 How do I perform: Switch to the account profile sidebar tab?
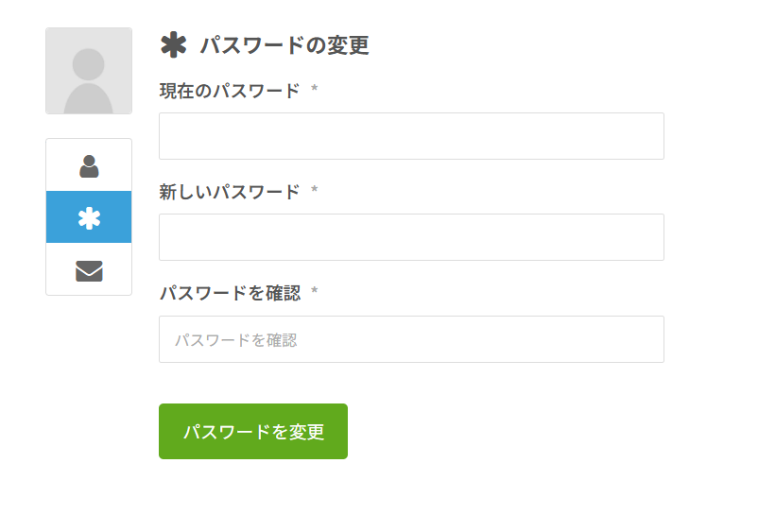click(x=89, y=165)
